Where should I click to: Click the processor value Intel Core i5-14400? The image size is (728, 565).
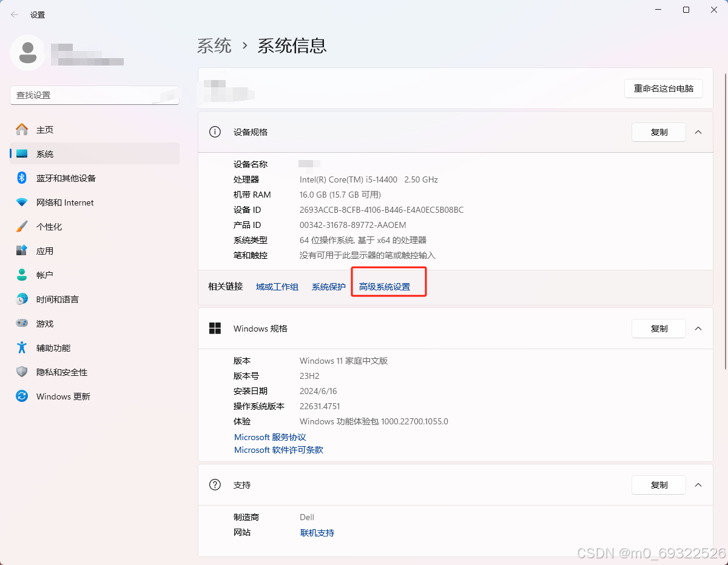[x=369, y=179]
